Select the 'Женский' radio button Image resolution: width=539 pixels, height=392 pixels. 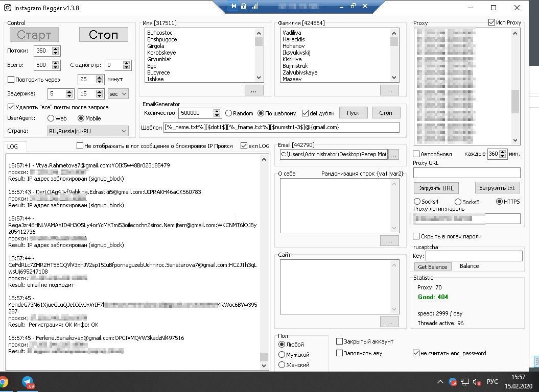[282, 365]
